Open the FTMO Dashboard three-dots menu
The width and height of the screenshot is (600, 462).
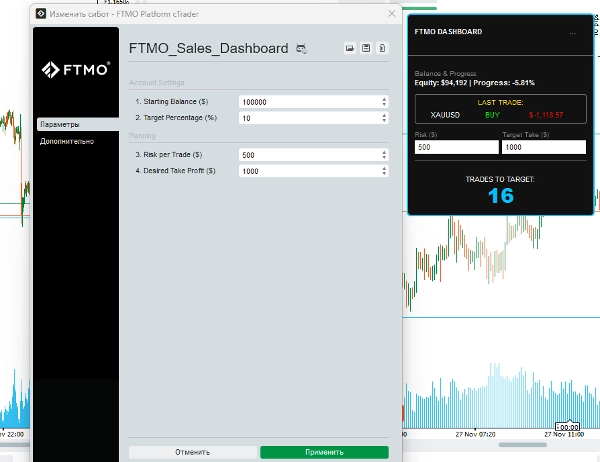pos(572,33)
